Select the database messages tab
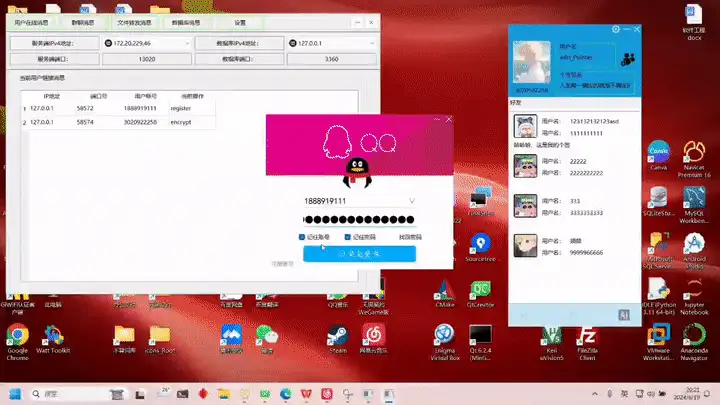 click(186, 22)
